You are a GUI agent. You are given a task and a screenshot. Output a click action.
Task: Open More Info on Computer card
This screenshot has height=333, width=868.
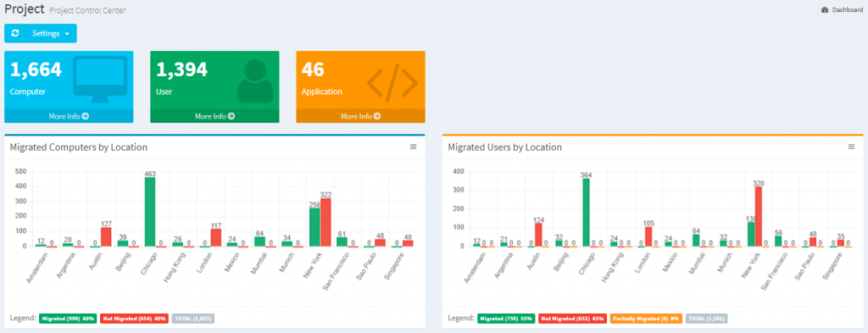[x=69, y=116]
